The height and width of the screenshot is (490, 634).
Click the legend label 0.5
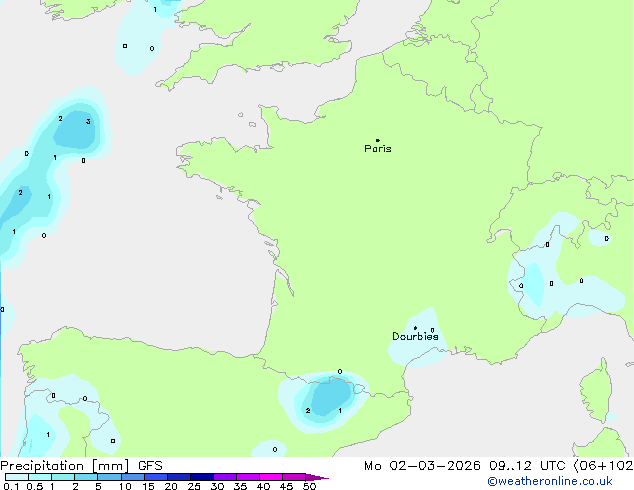click(x=34, y=486)
